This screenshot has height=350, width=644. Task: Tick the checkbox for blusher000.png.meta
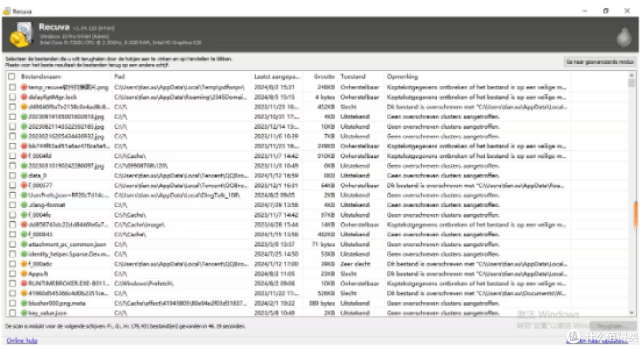pyautogui.click(x=13, y=303)
